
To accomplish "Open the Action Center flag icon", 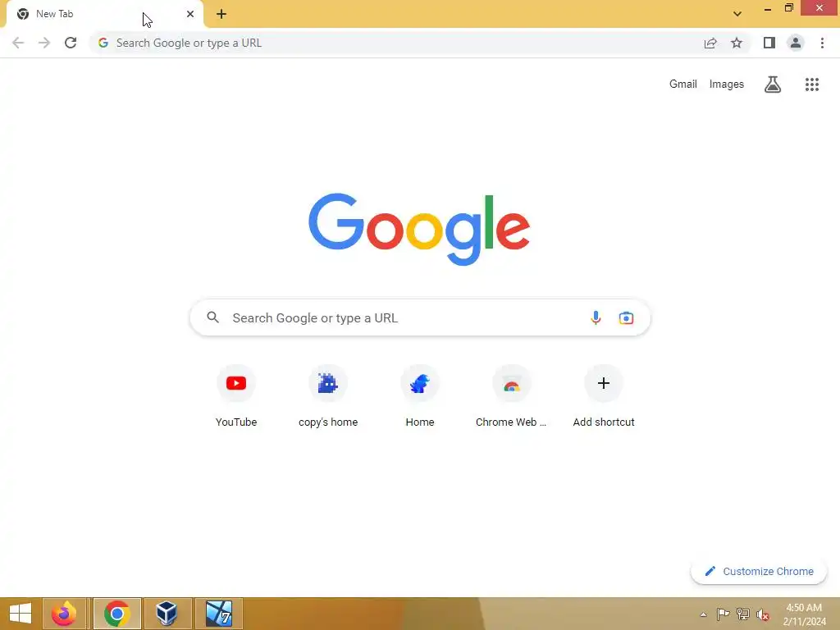I will point(723,614).
